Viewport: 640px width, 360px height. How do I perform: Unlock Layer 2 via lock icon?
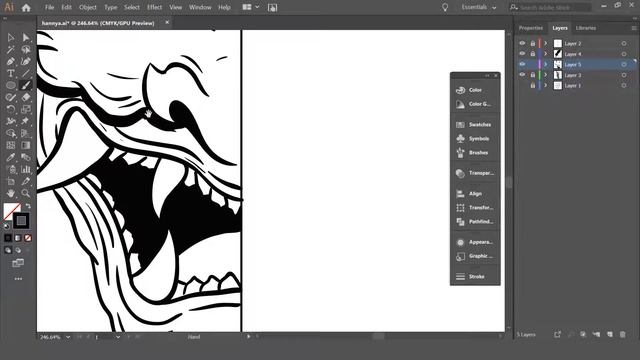[533, 43]
